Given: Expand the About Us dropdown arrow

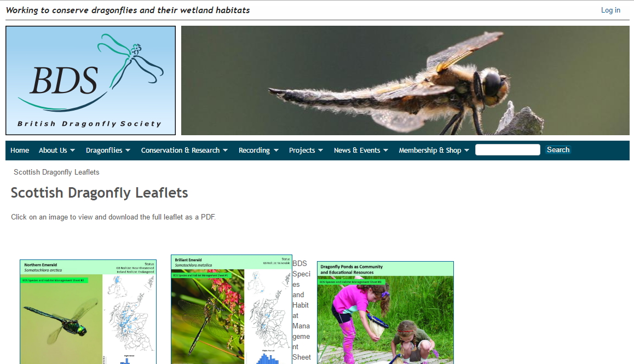Looking at the screenshot, I should point(72,151).
